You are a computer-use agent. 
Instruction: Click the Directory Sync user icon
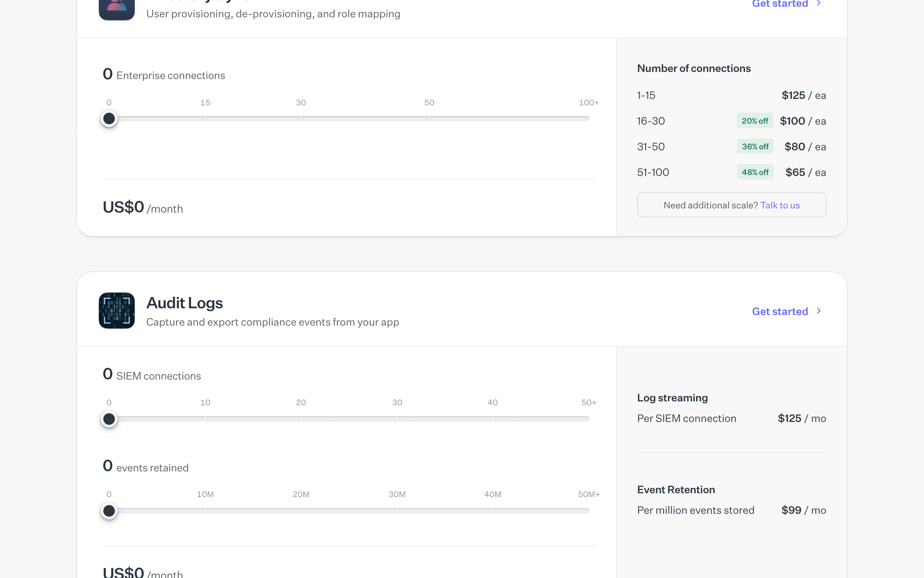[x=116, y=10]
